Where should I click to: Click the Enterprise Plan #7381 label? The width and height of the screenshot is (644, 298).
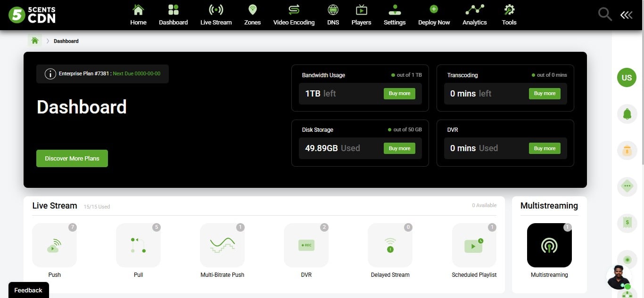(84, 74)
